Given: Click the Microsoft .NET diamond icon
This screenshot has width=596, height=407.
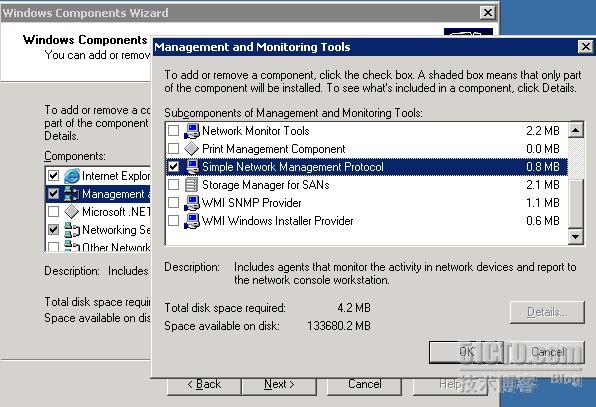Looking at the screenshot, I should [71, 212].
